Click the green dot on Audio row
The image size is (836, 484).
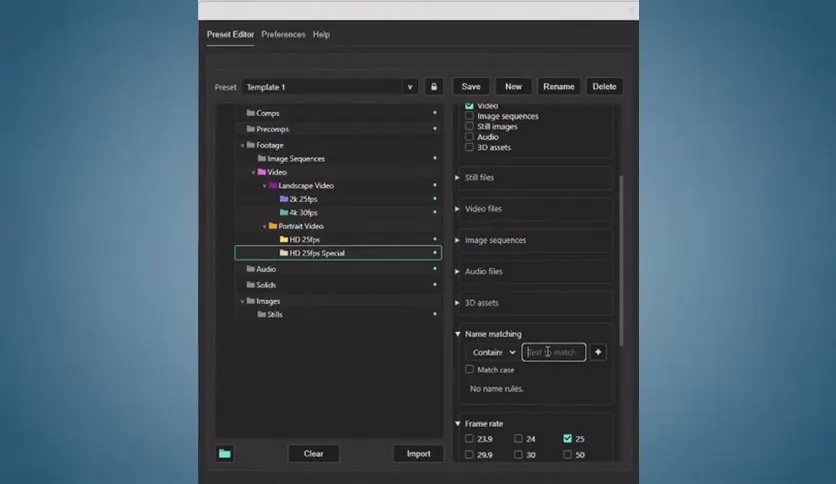[435, 269]
